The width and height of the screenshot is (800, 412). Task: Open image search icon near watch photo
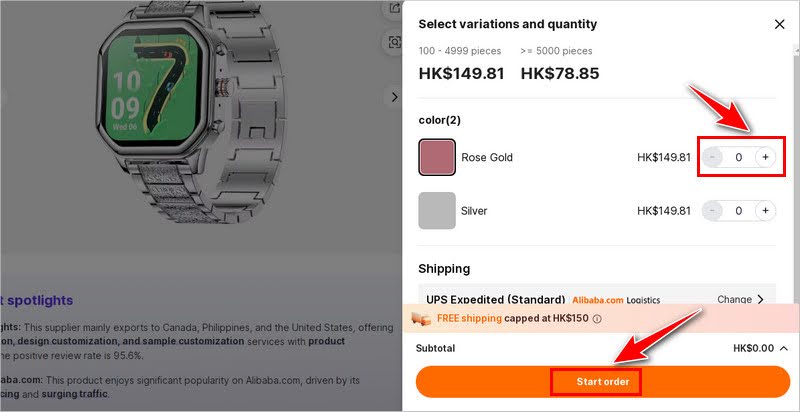[x=394, y=42]
